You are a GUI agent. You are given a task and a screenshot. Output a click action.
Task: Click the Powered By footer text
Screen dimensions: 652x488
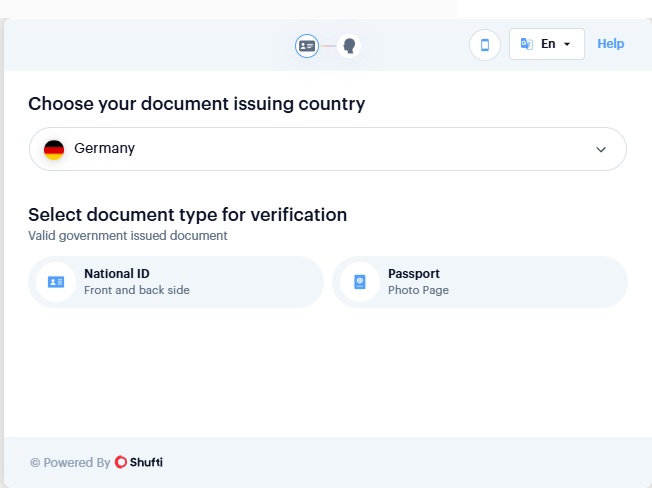pos(70,463)
